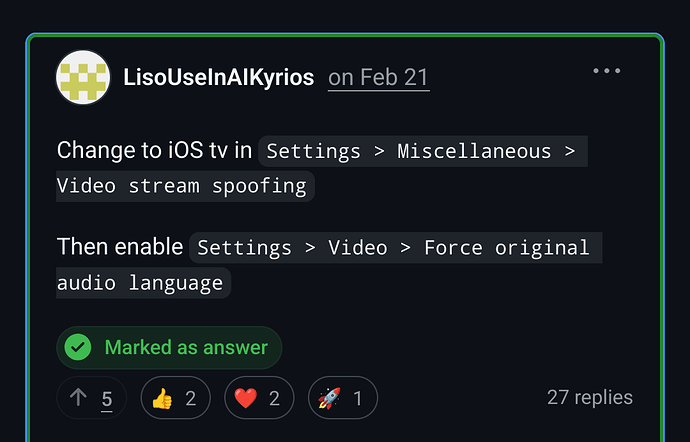Click the rocket reaction count
The image size is (690, 442).
(358, 398)
